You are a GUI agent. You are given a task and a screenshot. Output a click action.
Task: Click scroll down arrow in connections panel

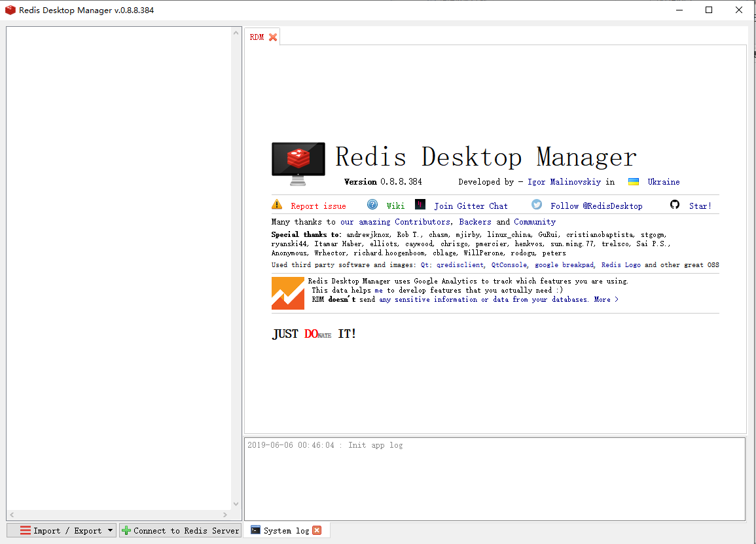tap(236, 504)
